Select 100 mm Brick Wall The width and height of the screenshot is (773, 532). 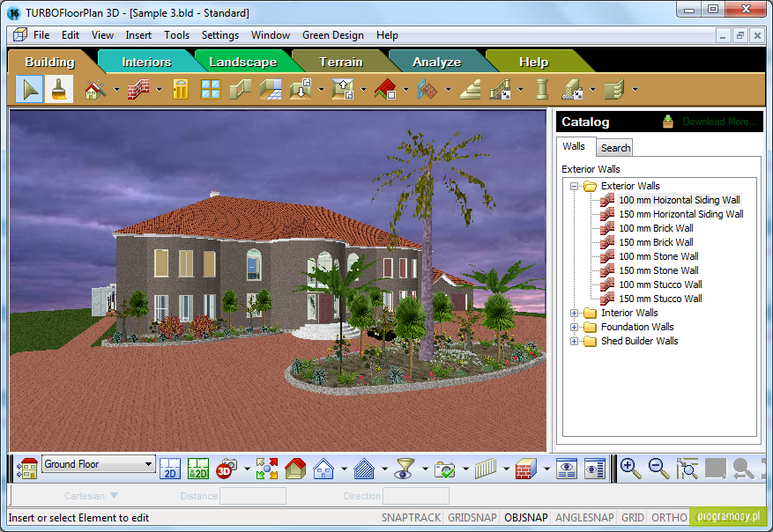pos(656,228)
